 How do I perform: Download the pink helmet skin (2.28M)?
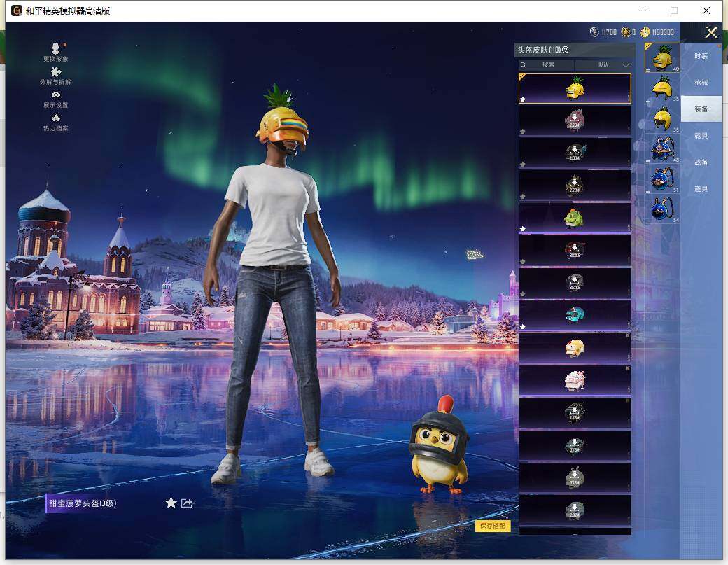(575, 120)
